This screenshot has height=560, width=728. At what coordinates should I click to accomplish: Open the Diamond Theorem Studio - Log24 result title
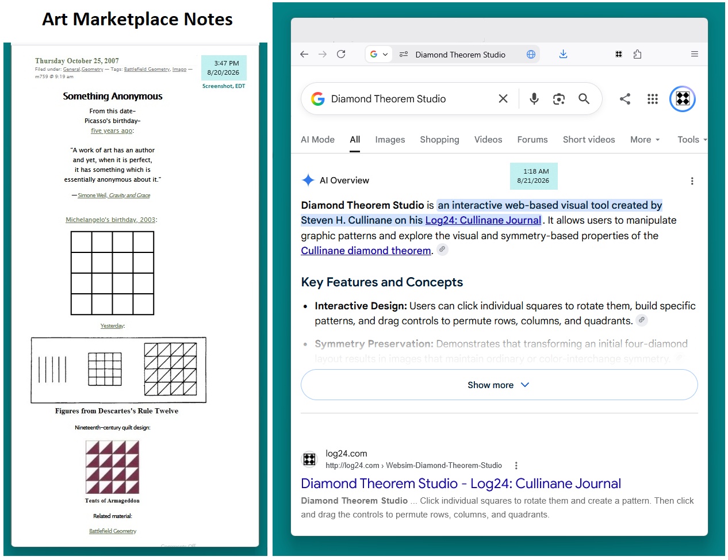461,484
